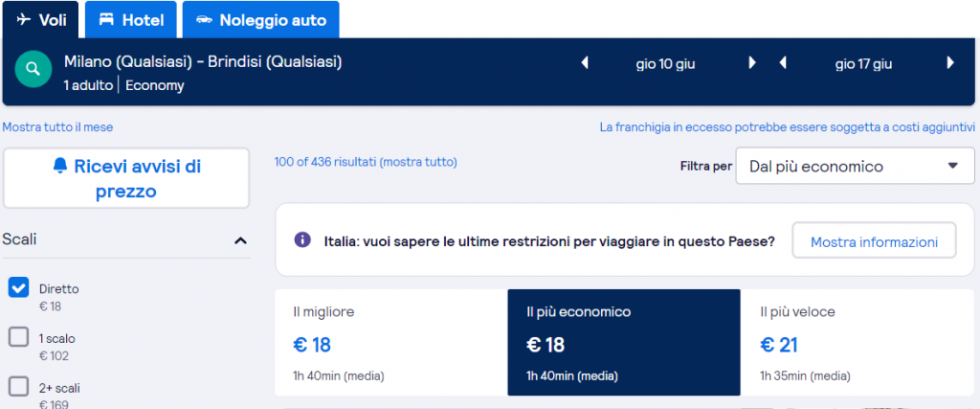Enable the 1 scalo checkbox

coord(18,337)
